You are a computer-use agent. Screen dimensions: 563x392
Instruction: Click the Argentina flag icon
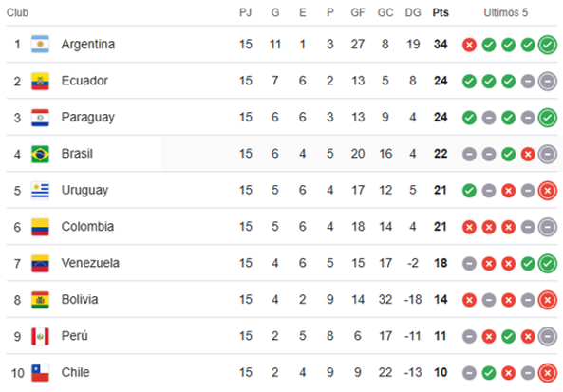click(40, 45)
